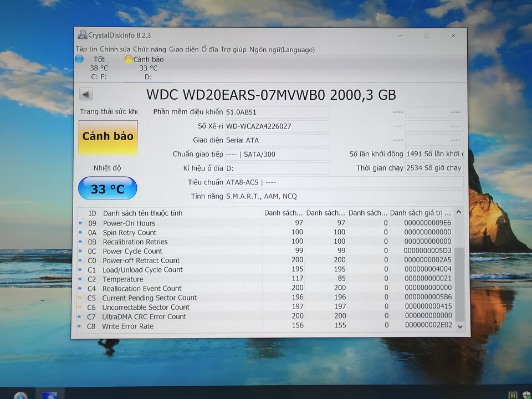532x399 pixels.
Task: Open the Trợ giúp menu
Action: (x=233, y=49)
